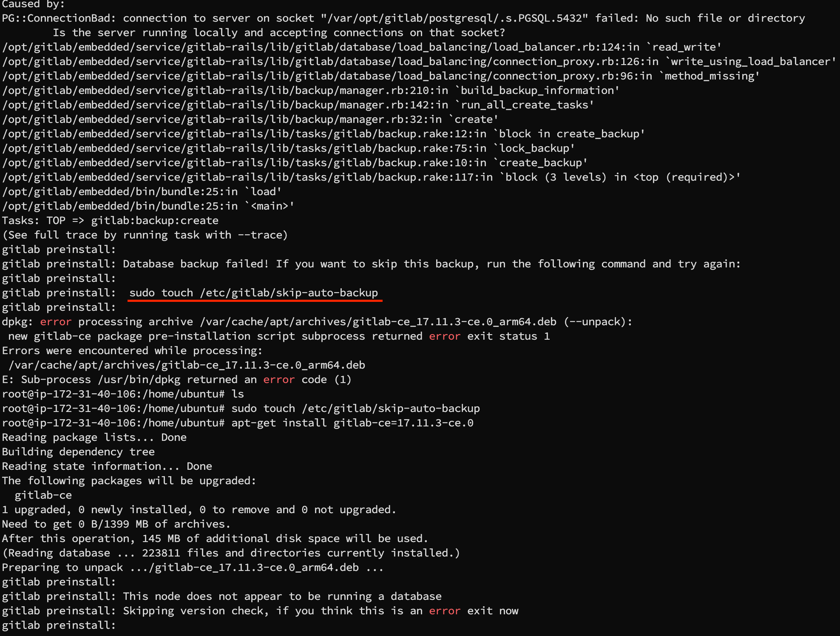Click the 'E: Sub-process /usr/bin/dpkg returned' line
Image resolution: width=840 pixels, height=636 pixels.
[x=177, y=380]
